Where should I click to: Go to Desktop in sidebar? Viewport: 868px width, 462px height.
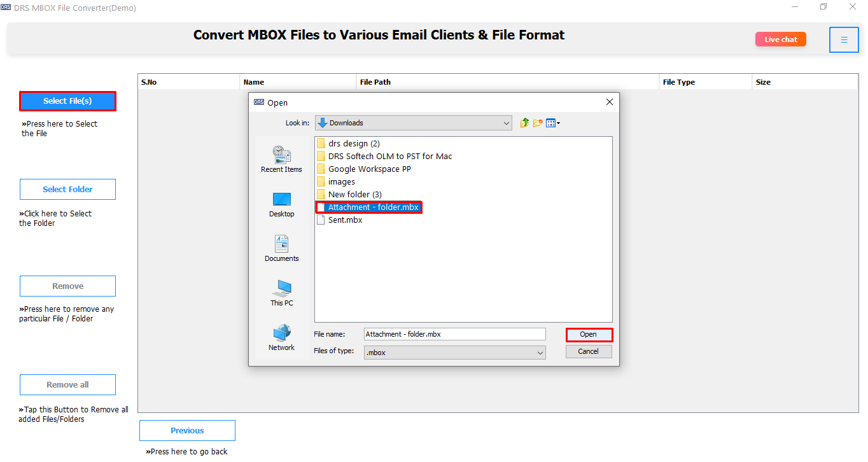click(x=281, y=205)
